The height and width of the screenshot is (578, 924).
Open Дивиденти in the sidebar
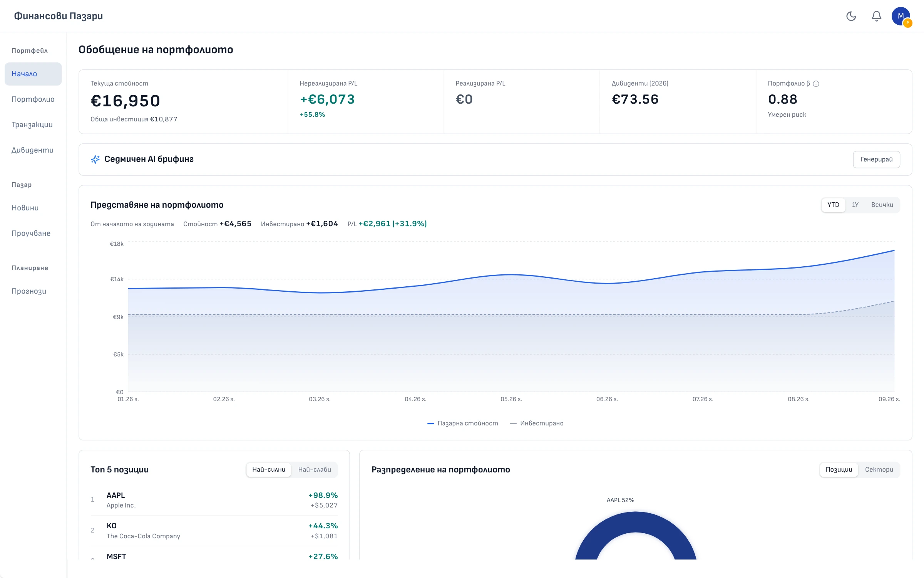[x=33, y=150]
